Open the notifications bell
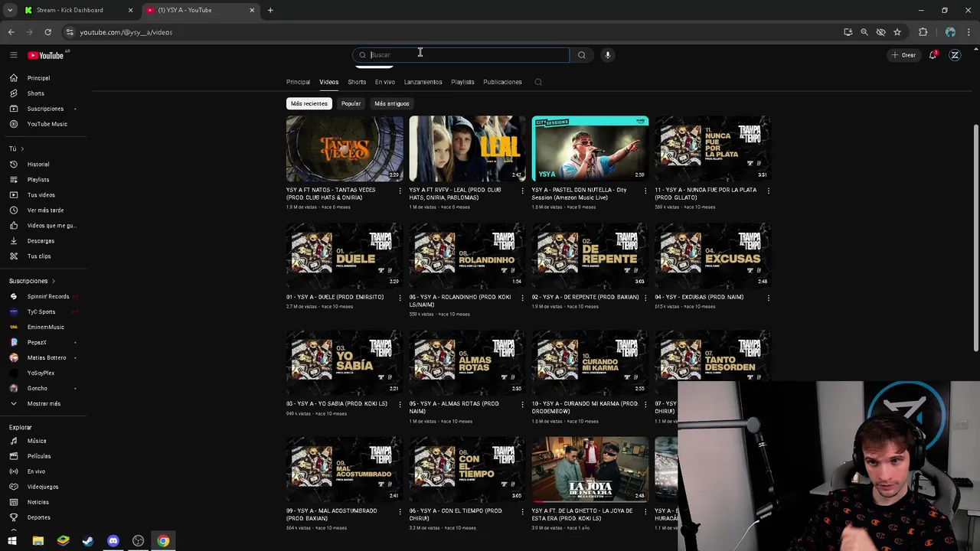980x551 pixels. pyautogui.click(x=933, y=55)
